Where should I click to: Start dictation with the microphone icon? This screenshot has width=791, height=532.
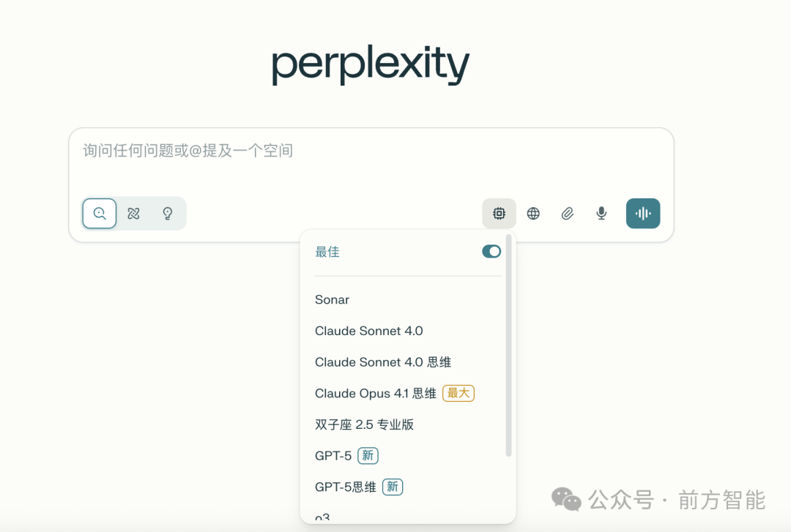pos(601,213)
